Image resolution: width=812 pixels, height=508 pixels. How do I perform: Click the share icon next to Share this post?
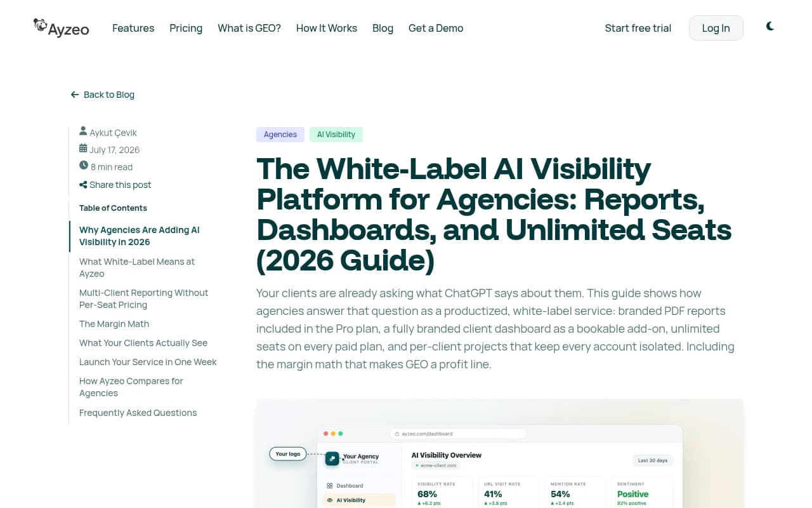pos(83,185)
